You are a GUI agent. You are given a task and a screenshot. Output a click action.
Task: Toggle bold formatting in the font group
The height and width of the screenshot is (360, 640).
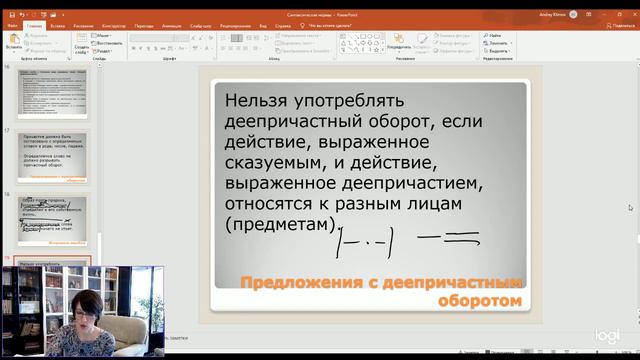tap(133, 49)
